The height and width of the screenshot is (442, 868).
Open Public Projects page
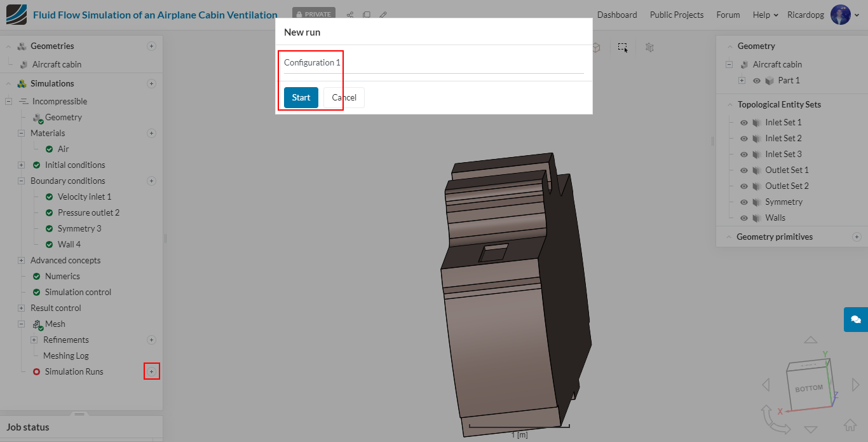[x=677, y=15]
